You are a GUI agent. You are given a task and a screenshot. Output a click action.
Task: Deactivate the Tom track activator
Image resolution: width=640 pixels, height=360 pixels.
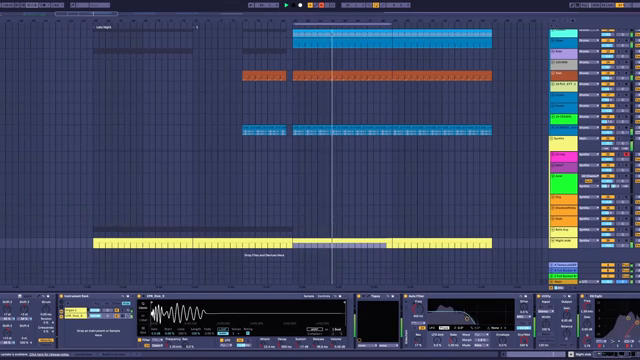pyautogui.click(x=608, y=73)
